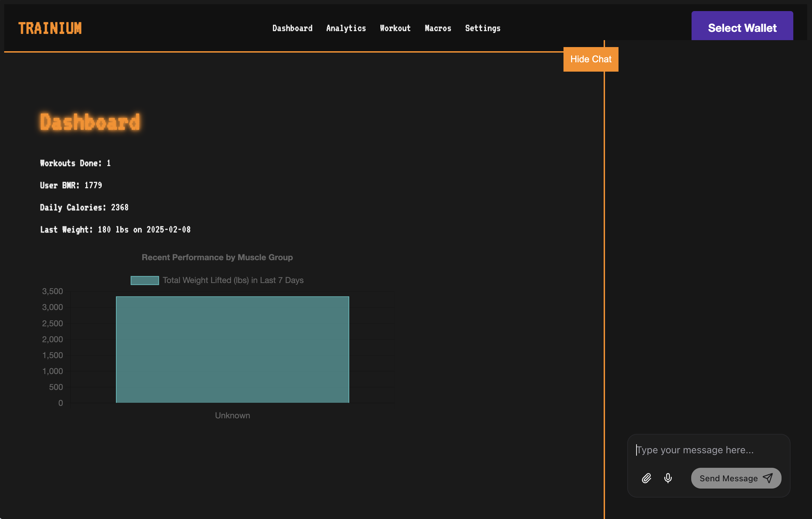812x519 pixels.
Task: Click the 1,000 y-axis label
Action: tap(53, 371)
